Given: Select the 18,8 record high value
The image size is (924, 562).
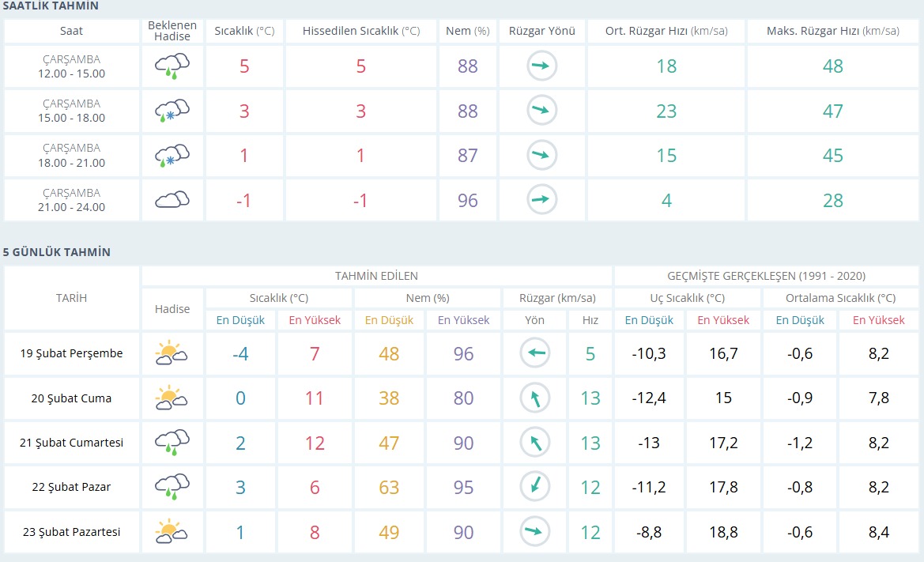Looking at the screenshot, I should point(723,532).
